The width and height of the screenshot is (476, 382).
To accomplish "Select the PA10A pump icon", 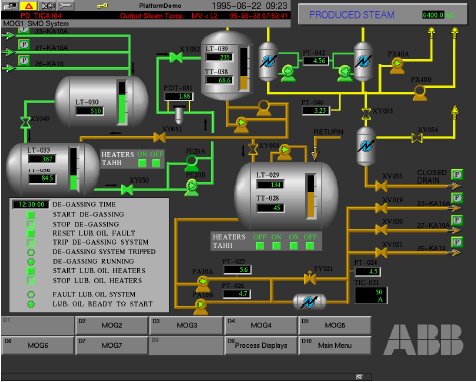I will [x=203, y=284].
